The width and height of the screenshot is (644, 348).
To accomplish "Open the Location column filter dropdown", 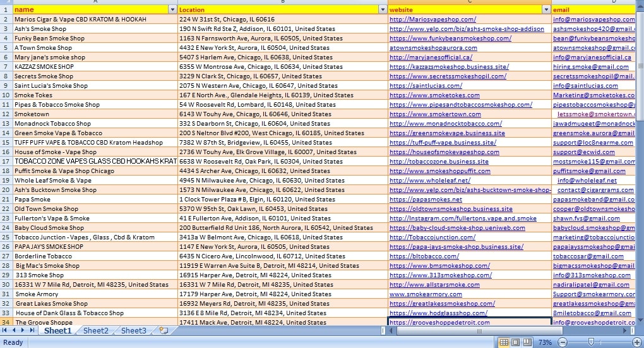I will [383, 9].
